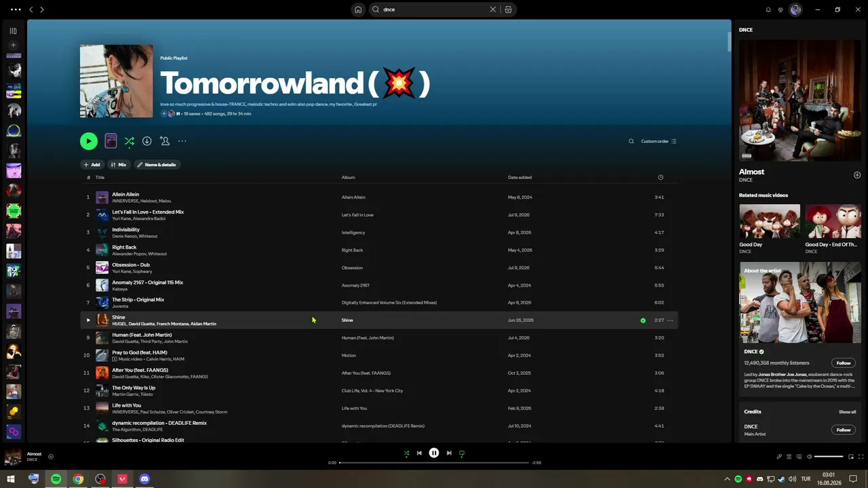Screen dimensions: 868x488
Task: Play the Tomorrowland playlist with the green button
Action: point(89,141)
